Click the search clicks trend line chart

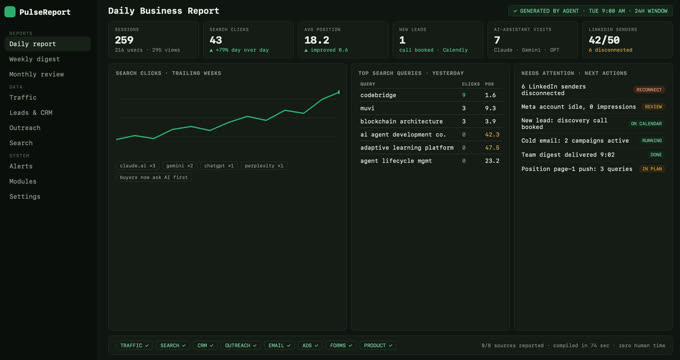point(228,116)
